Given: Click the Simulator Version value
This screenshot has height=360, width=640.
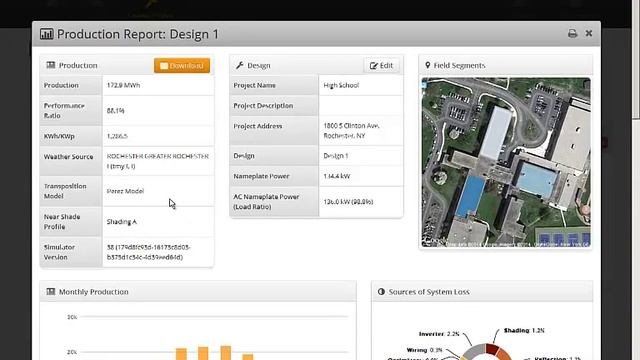Looking at the screenshot, I should tap(149, 252).
